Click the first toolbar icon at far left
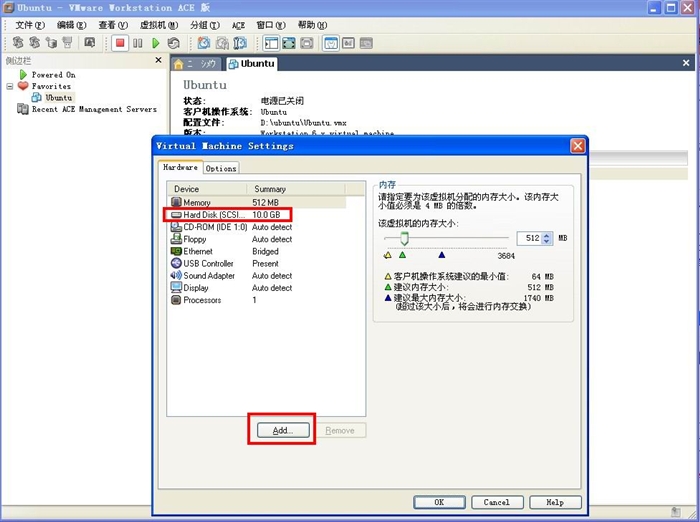The height and width of the screenshot is (522, 700). point(17,43)
